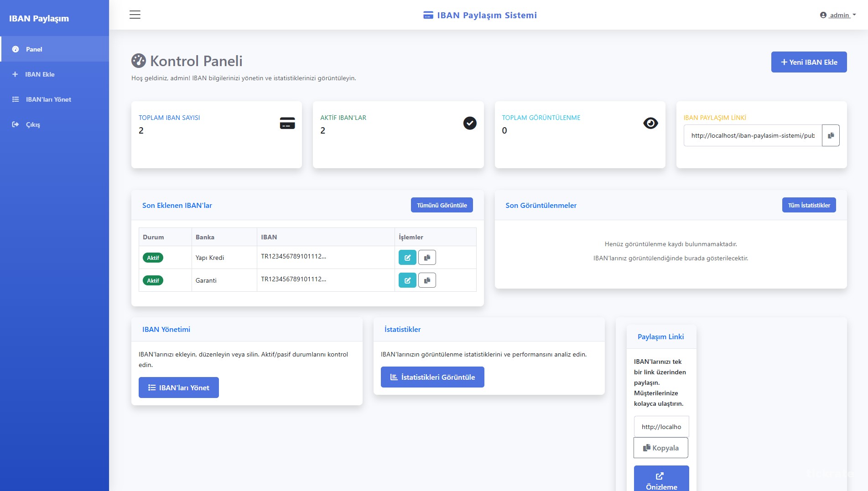Click the eye icon in Toplam Görüntülenme card
This screenshot has width=868, height=491.
[650, 123]
